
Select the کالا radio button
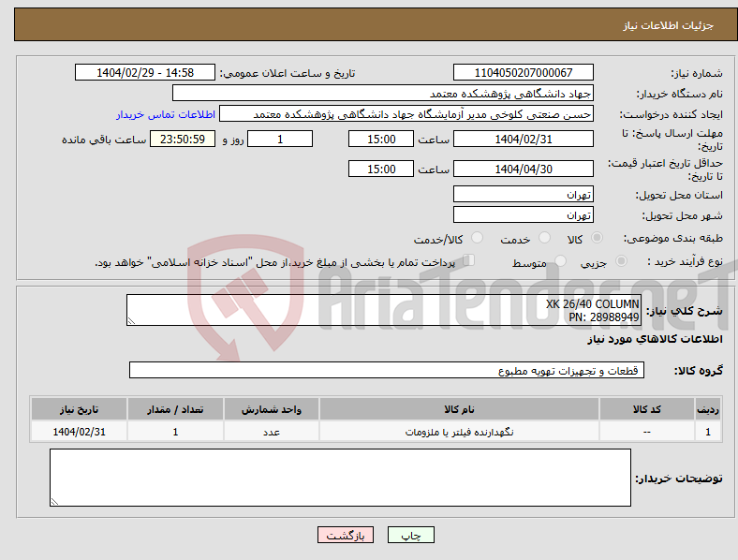[597, 238]
